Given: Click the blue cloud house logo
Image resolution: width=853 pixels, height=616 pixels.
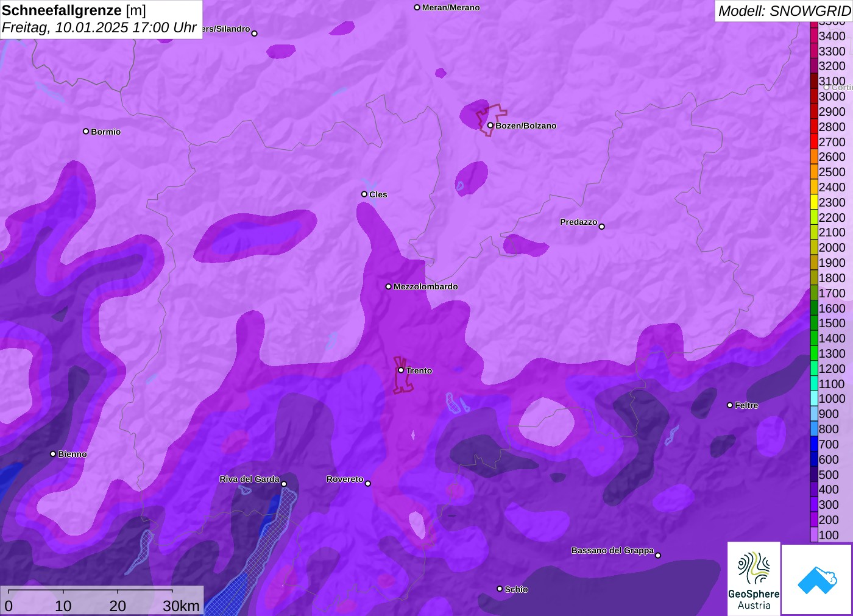Looking at the screenshot, I should tap(817, 579).
